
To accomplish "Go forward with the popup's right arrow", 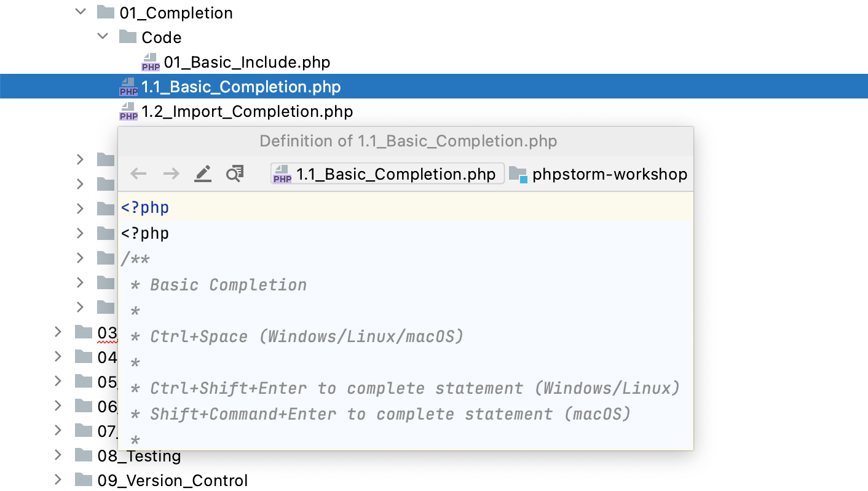I will pyautogui.click(x=171, y=174).
